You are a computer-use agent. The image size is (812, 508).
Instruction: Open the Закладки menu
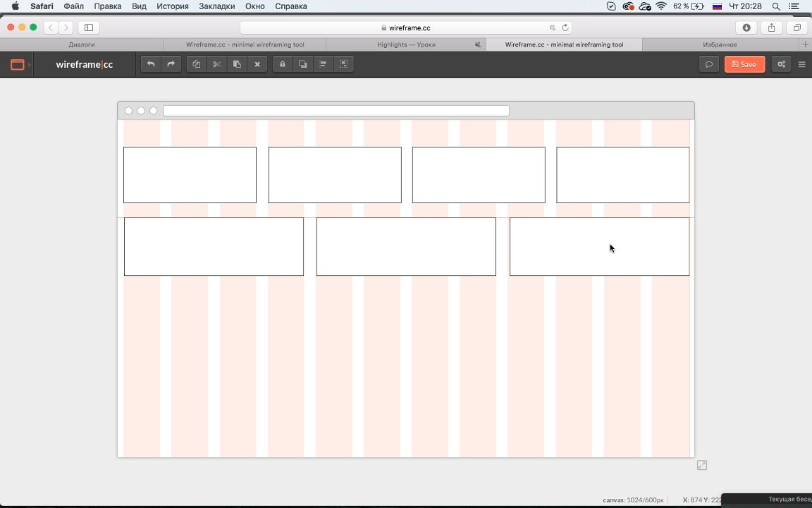[216, 6]
